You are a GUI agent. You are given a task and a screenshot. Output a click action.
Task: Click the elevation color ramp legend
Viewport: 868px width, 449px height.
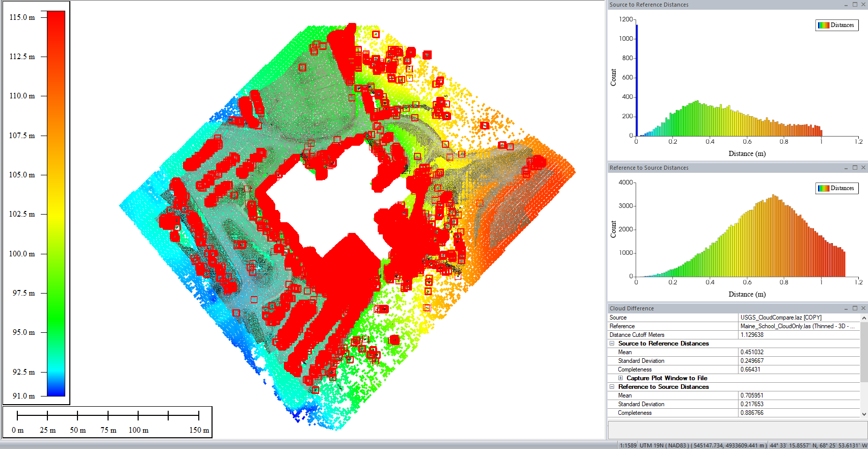click(x=56, y=203)
